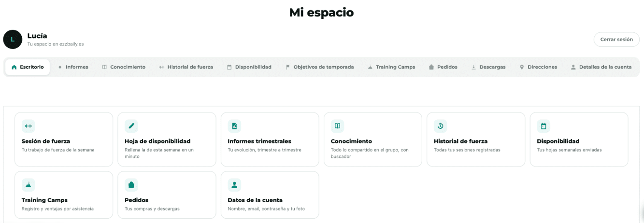Click text 'Tu trabajo de fuerza de la semana'
This screenshot has height=223, width=644.
point(58,150)
